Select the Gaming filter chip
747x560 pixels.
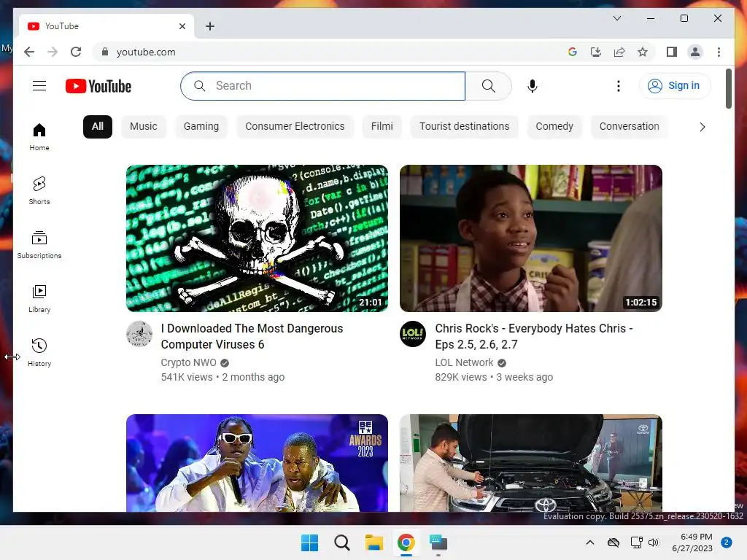click(x=201, y=127)
